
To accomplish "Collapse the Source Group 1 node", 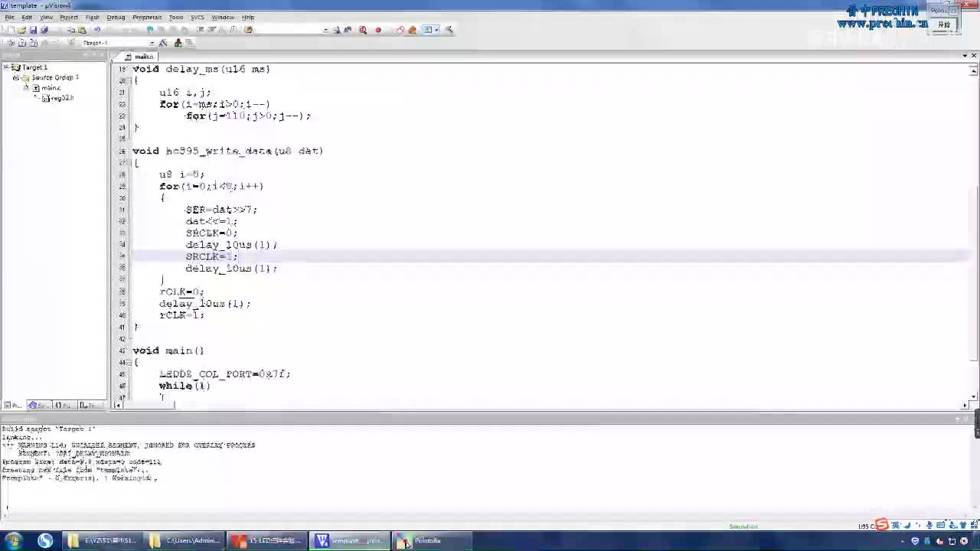I will click(x=15, y=77).
